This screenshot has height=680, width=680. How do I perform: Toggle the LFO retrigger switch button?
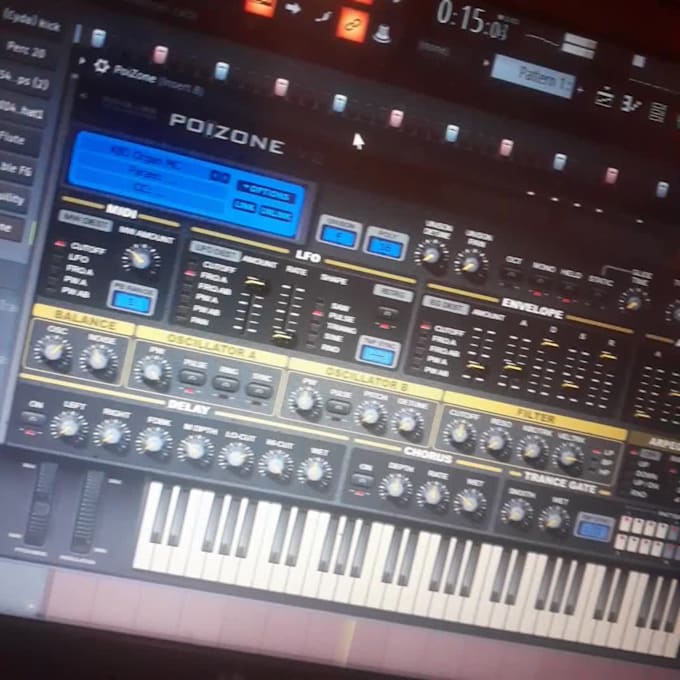[x=388, y=312]
